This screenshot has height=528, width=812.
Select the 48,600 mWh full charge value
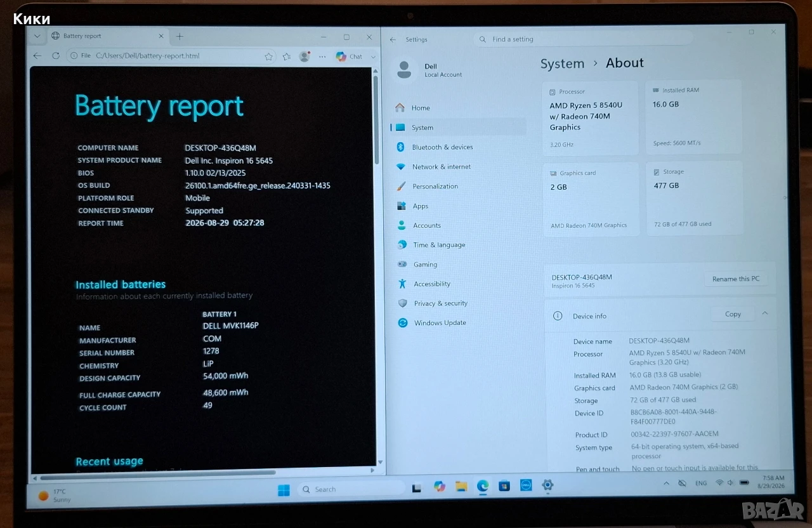pos(225,393)
